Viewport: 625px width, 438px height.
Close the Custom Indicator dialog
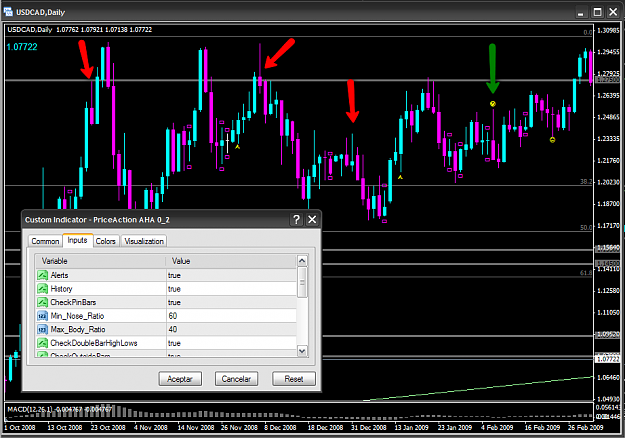[312, 219]
